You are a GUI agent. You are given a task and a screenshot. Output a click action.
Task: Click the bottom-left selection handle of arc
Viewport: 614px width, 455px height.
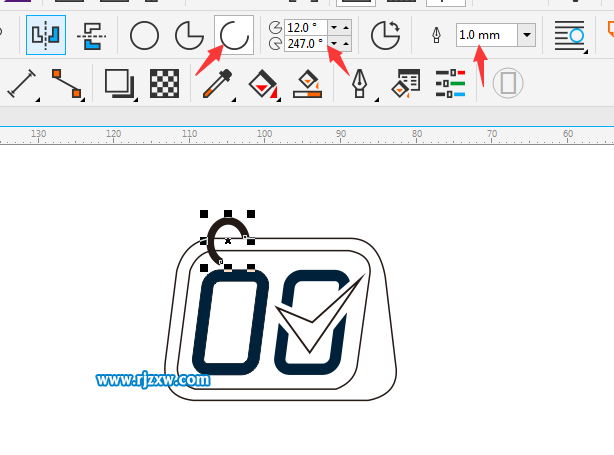[204, 268]
